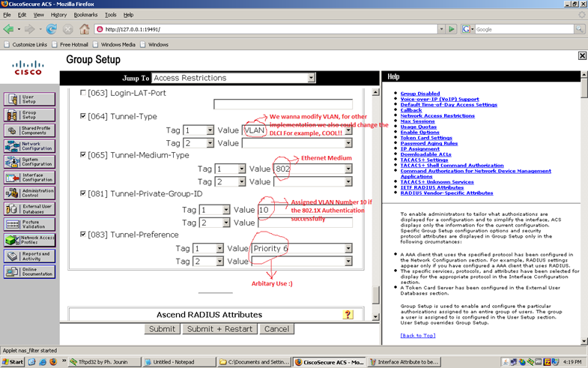Screen dimensions: 588x368
Task: Open the IETF RADIUS Attributes help link
Action: [432, 187]
